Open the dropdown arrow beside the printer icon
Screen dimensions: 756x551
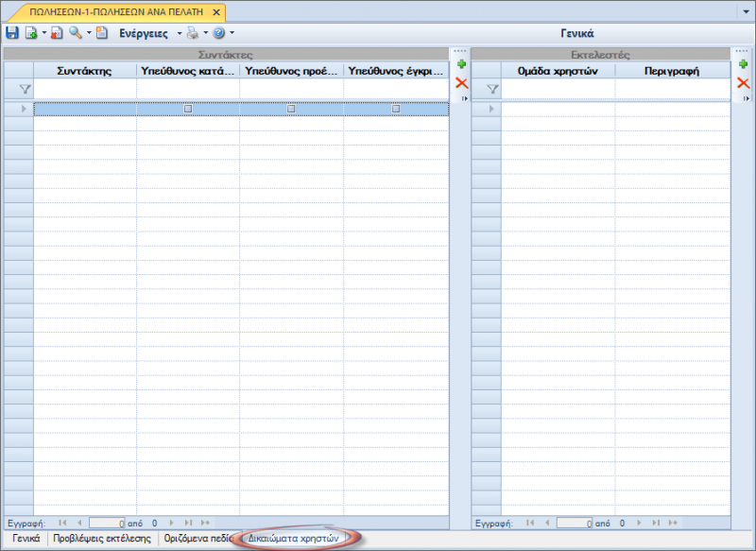click(205, 33)
